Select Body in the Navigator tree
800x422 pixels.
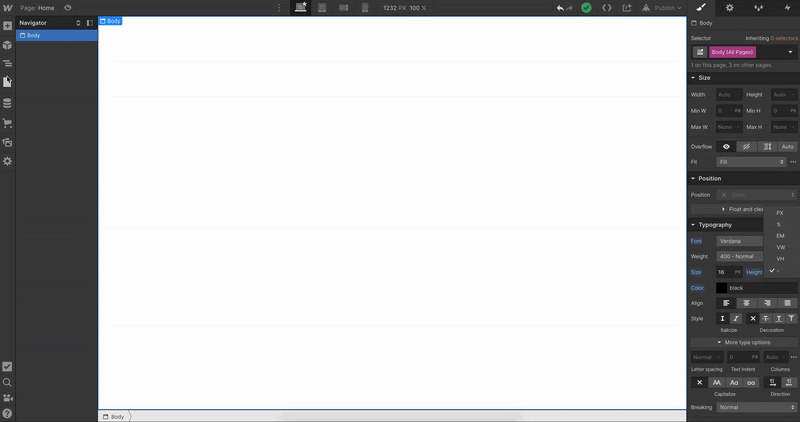pyautogui.click(x=57, y=35)
